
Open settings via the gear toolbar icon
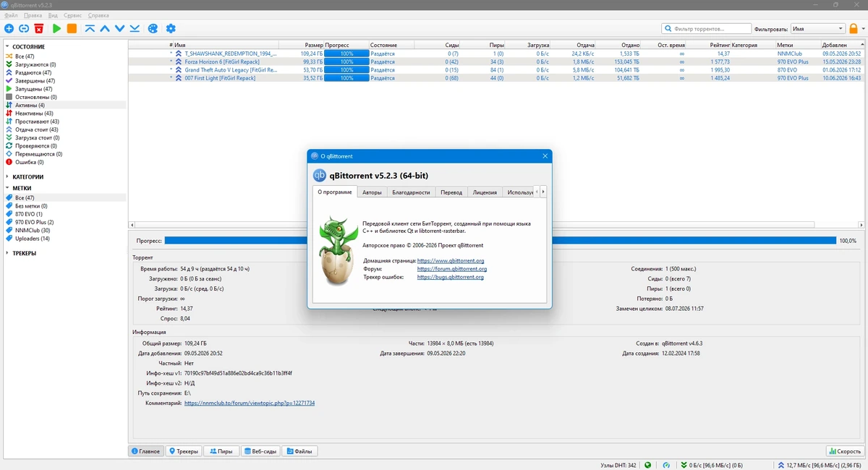point(171,28)
